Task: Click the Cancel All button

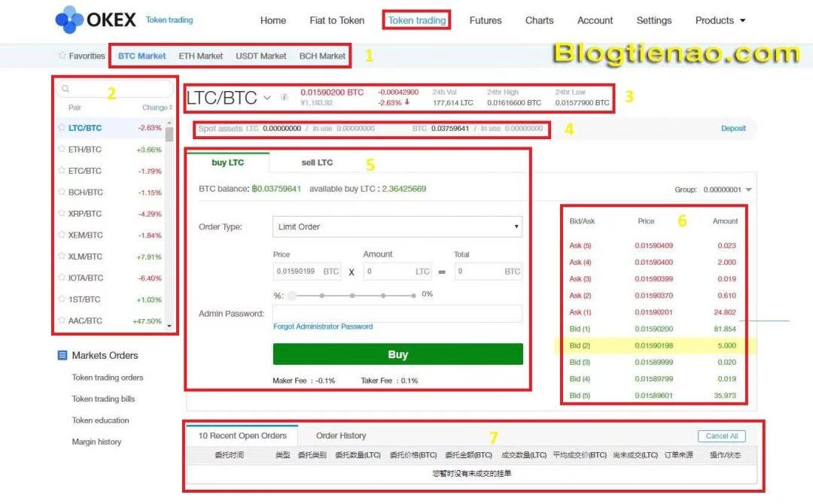Action: point(721,436)
